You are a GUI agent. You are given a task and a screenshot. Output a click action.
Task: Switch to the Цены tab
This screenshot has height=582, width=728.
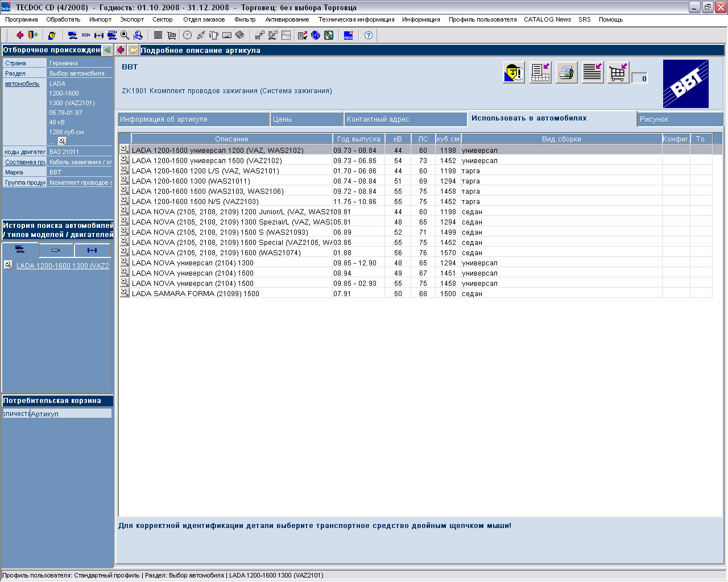[307, 119]
